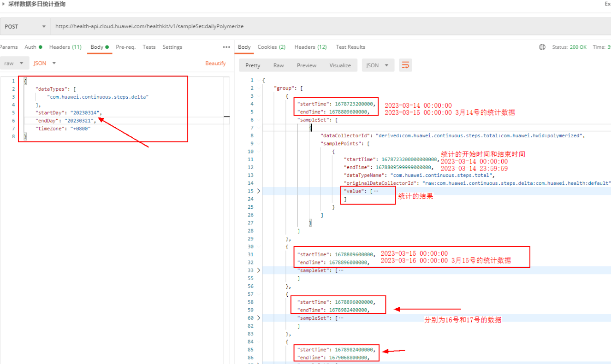Screen dimensions: 611x364
Task: Select the request Body tab
Action: click(x=100, y=47)
